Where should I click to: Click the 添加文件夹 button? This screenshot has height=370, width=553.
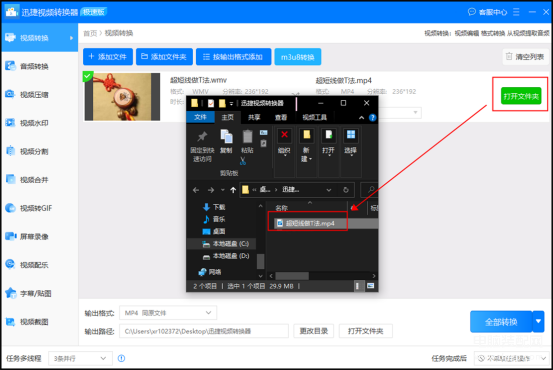coord(164,57)
